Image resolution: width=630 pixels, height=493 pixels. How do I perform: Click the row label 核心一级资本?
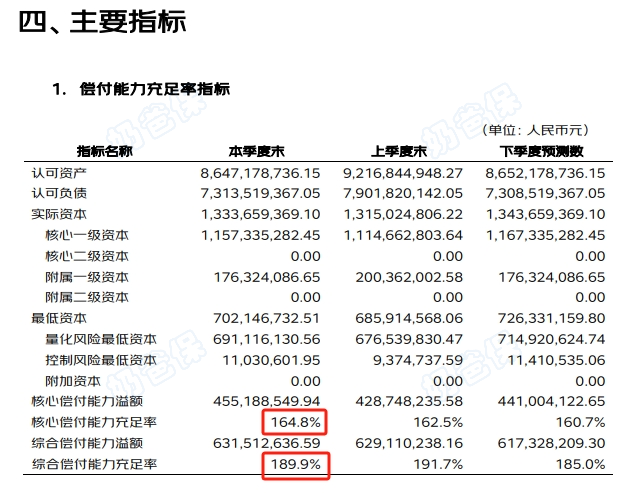[87, 235]
